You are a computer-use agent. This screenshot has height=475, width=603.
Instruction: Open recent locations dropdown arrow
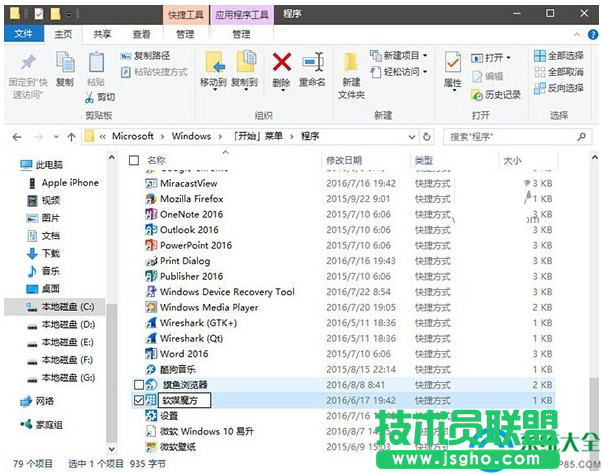(x=56, y=137)
